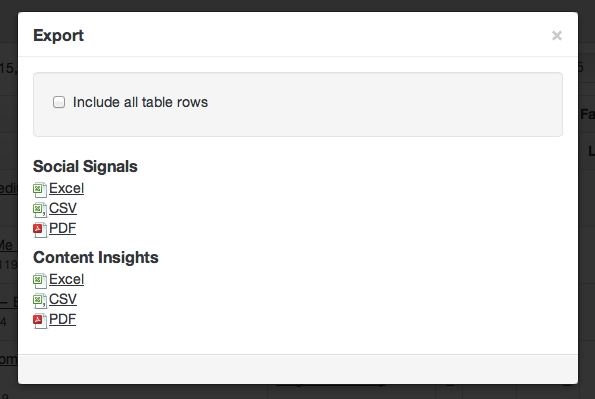The height and width of the screenshot is (399, 595).
Task: Click the empty gray dialog footer bar
Action: tap(298, 369)
